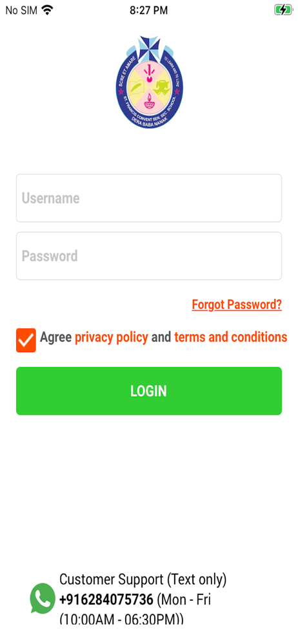Uncheck the agree privacy policy checkbox
Viewport: 298px width, 644px height.
[x=26, y=340]
